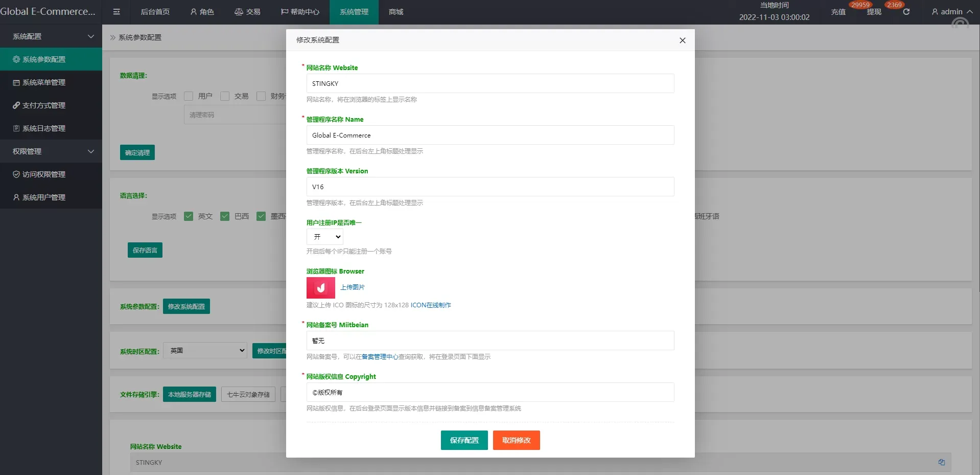Viewport: 980px width, 475px height.
Task: Uncheck the 英文 language checkbox
Action: pos(189,216)
